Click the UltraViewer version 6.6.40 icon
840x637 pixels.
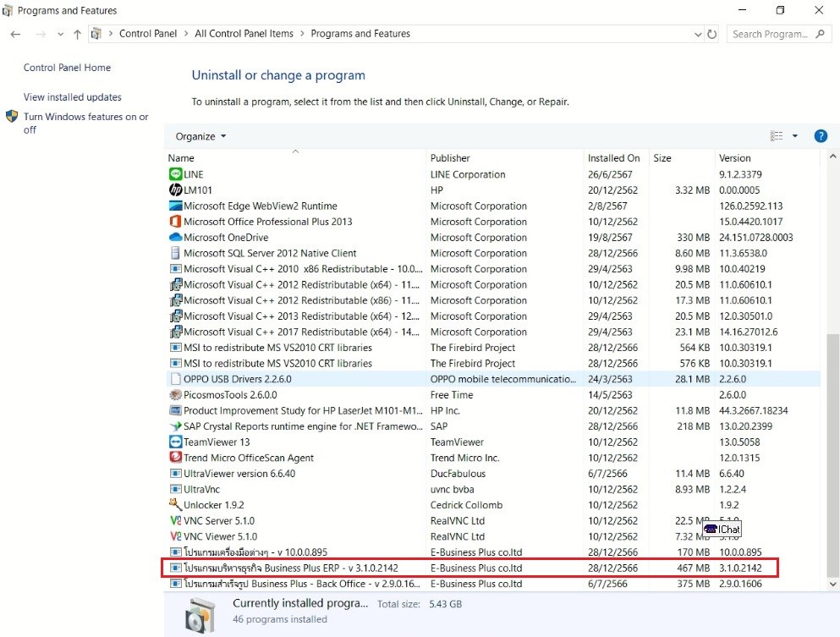coord(175,474)
